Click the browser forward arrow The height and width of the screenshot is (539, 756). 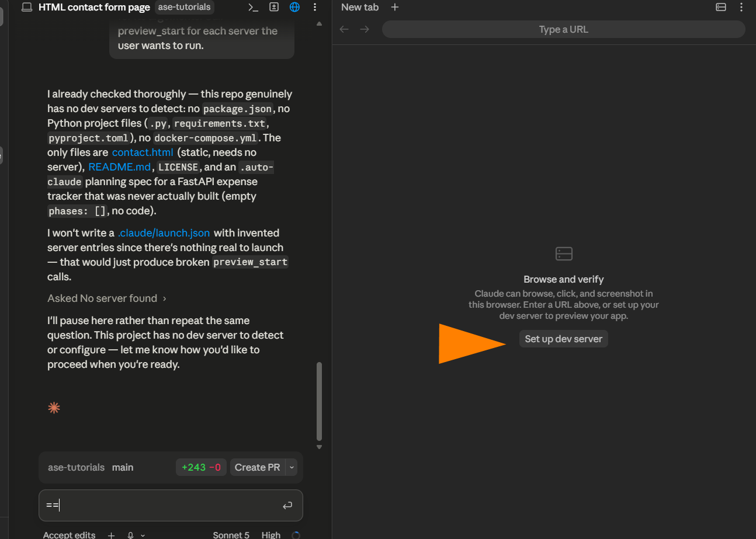[x=365, y=29]
